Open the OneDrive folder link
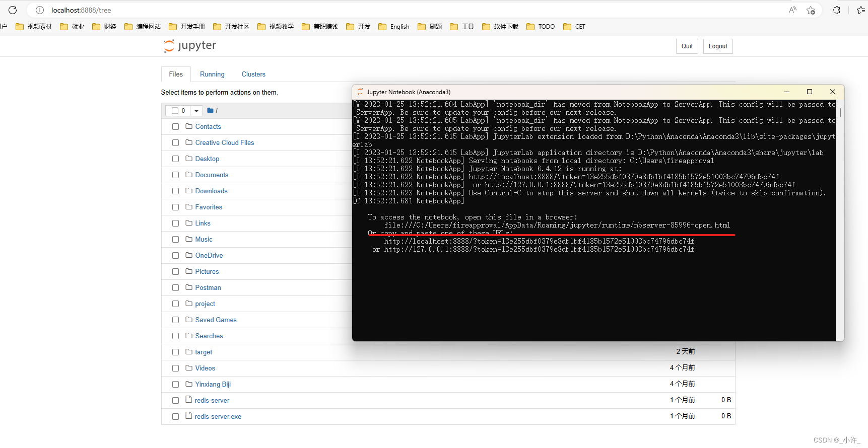Viewport: 868px width, 448px height. click(x=209, y=255)
